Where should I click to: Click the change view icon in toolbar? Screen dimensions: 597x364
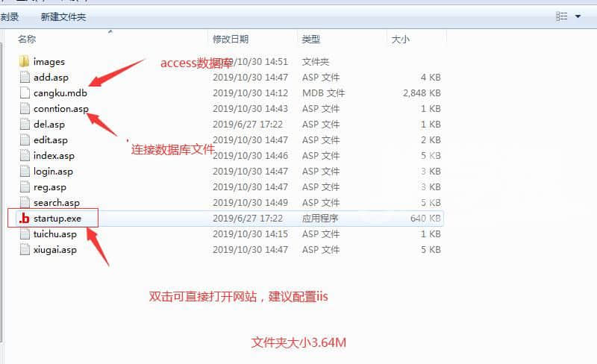[562, 16]
